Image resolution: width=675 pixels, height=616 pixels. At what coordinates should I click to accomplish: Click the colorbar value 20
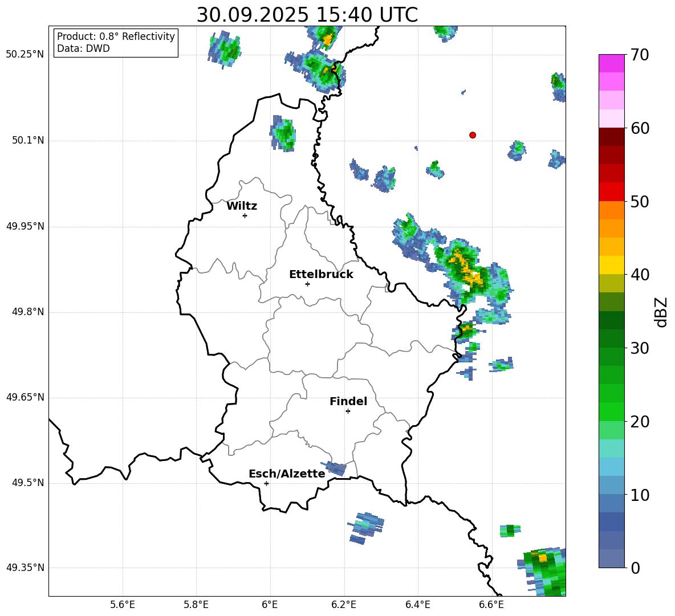tap(640, 422)
